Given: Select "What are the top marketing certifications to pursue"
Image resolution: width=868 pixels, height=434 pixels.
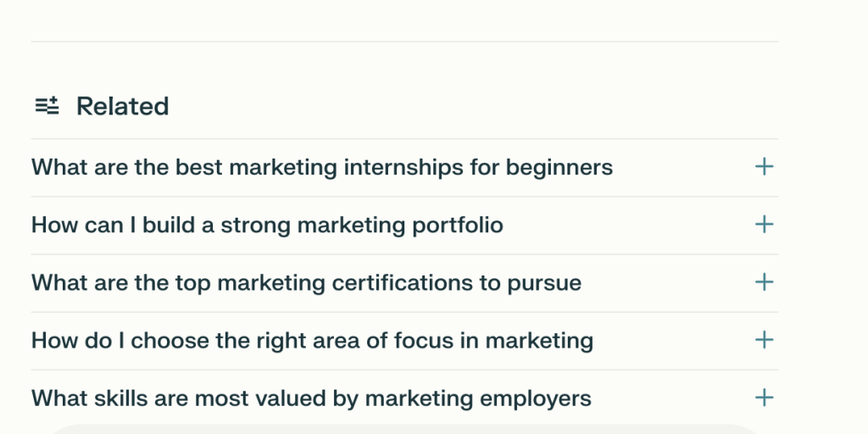Looking at the screenshot, I should pyautogui.click(x=306, y=282).
